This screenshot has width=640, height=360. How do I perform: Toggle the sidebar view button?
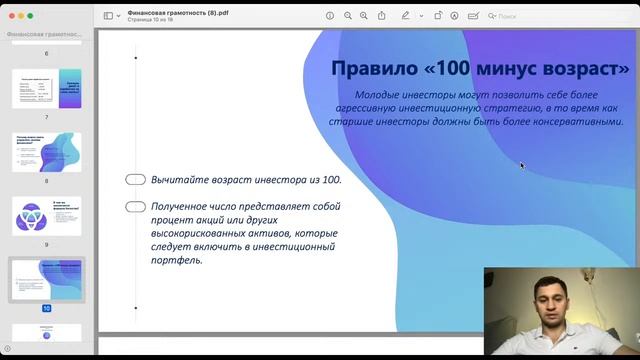tap(108, 16)
